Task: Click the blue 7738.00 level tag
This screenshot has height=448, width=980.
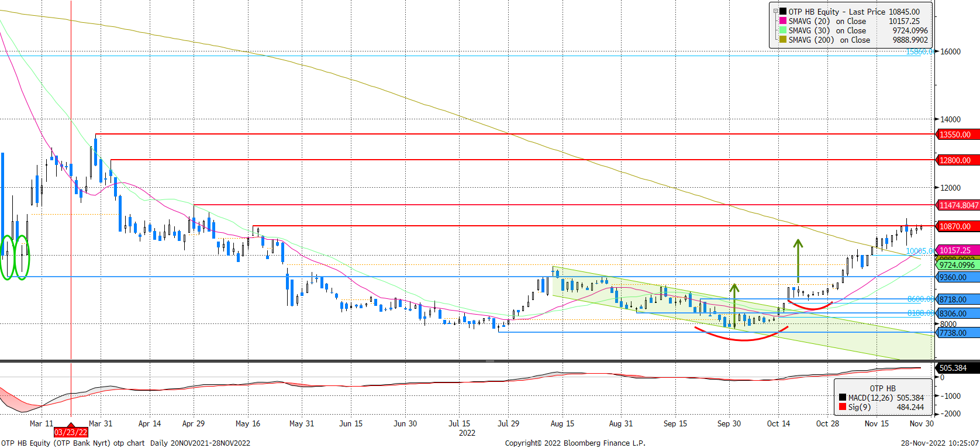Action: 958,333
